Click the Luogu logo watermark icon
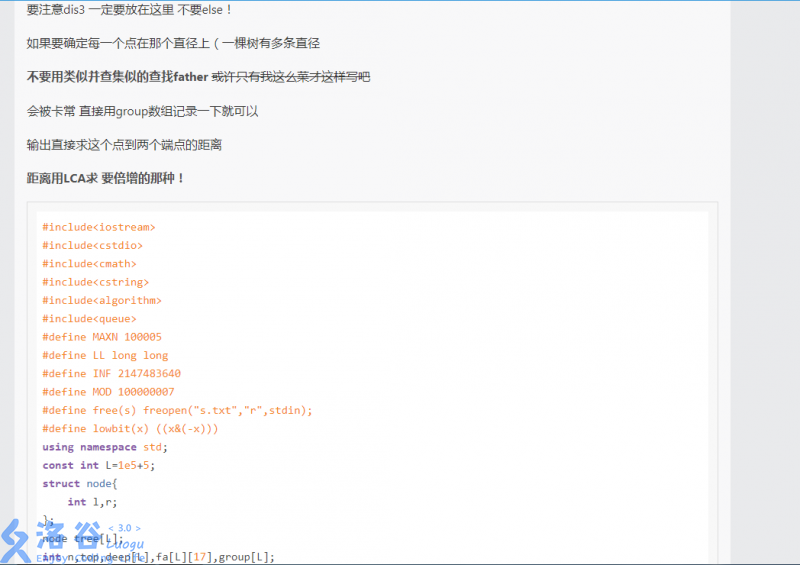The image size is (800, 565). point(18,541)
